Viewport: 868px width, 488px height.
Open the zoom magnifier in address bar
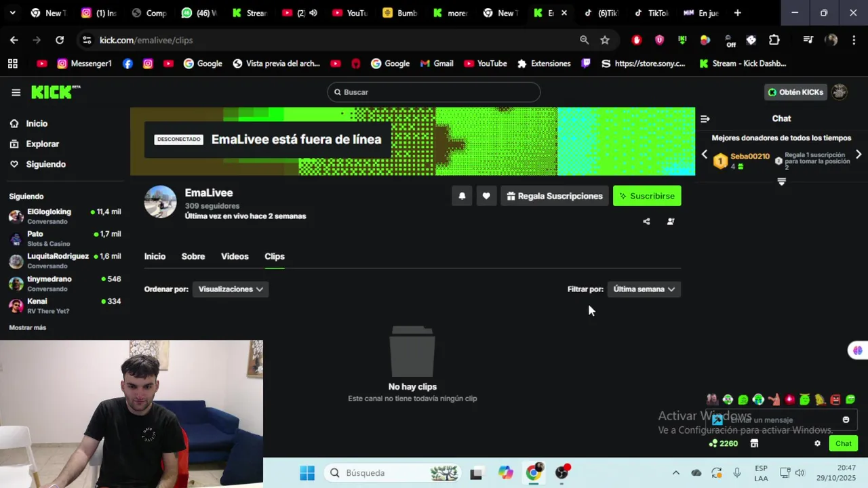(584, 40)
